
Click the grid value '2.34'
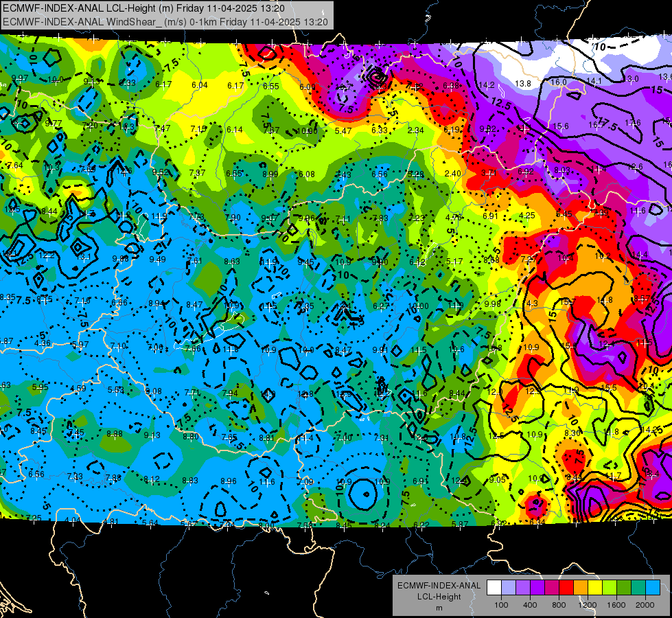(x=416, y=130)
